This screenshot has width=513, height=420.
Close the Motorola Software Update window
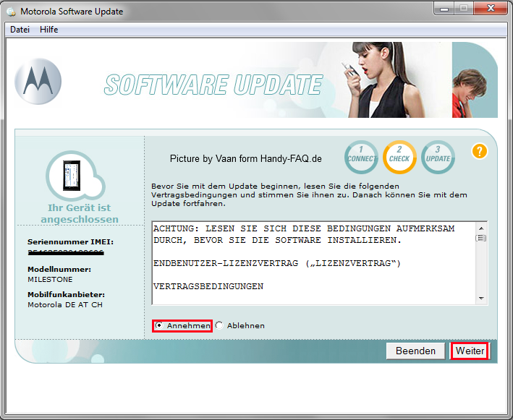tap(491, 9)
